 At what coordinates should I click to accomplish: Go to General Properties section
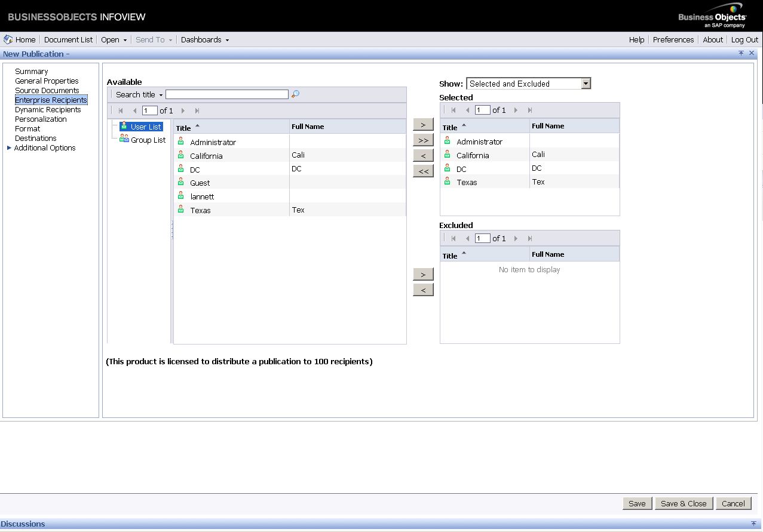pyautogui.click(x=47, y=81)
